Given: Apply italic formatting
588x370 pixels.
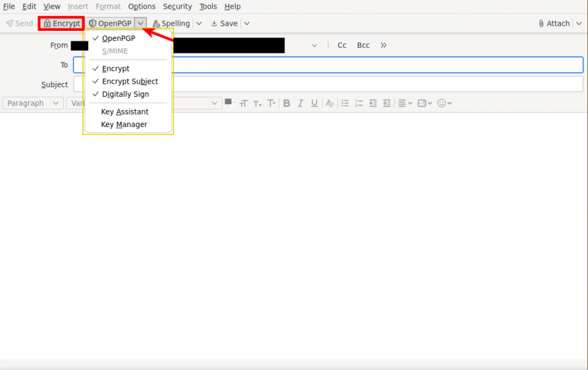Looking at the screenshot, I should coord(301,104).
